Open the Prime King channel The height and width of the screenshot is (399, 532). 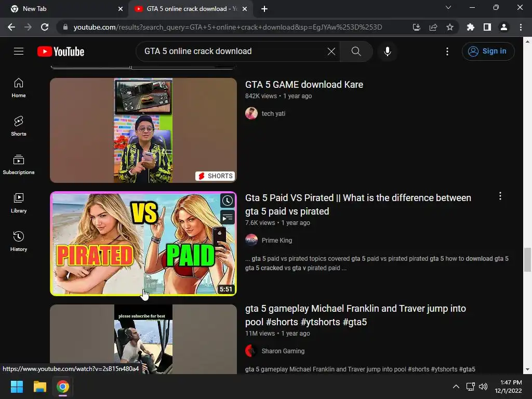click(277, 240)
